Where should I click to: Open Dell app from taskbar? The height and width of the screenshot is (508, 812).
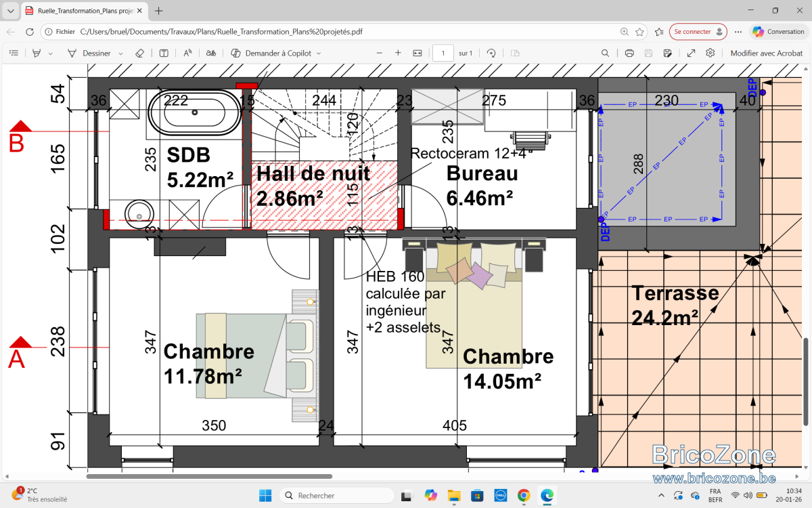tap(500, 495)
